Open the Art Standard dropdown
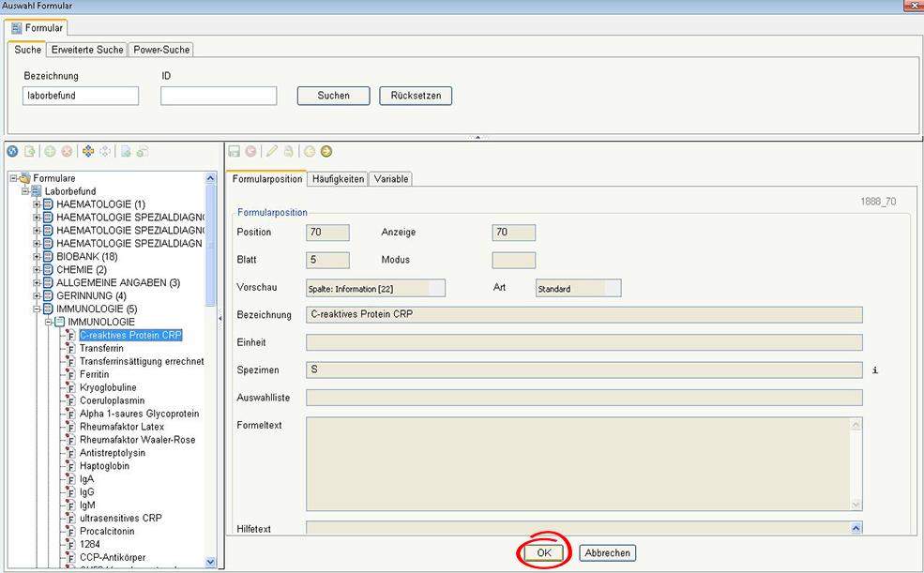This screenshot has height=573, width=924. (x=578, y=289)
